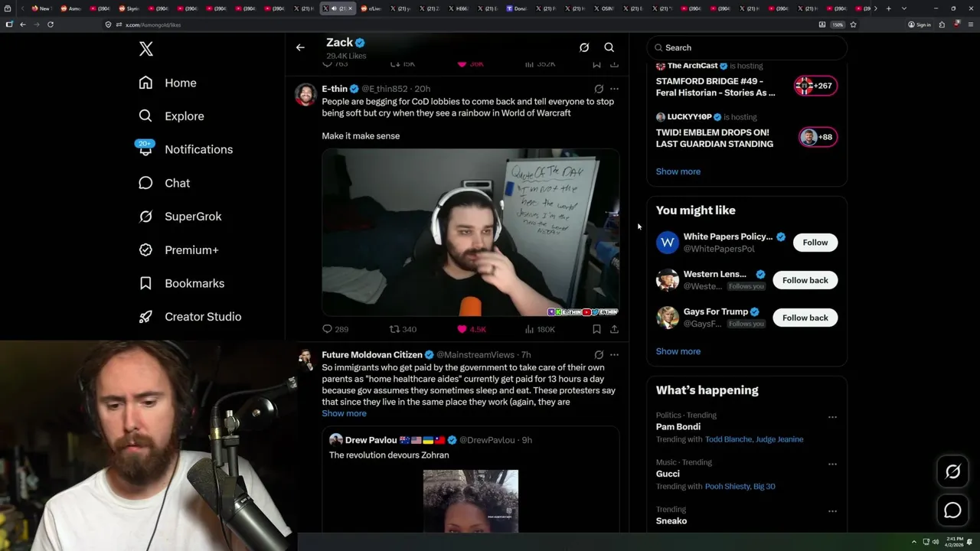Bookmark the E-thin post
Screen dimensions: 980x551
click(596, 329)
